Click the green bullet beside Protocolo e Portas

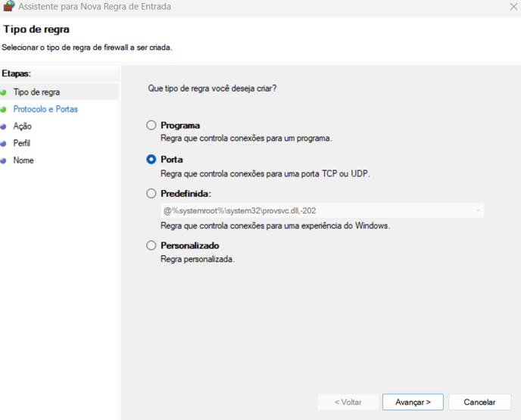coord(3,109)
